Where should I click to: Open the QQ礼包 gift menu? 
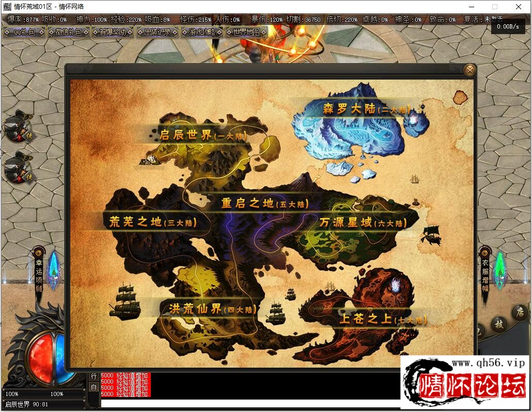pyautogui.click(x=24, y=32)
